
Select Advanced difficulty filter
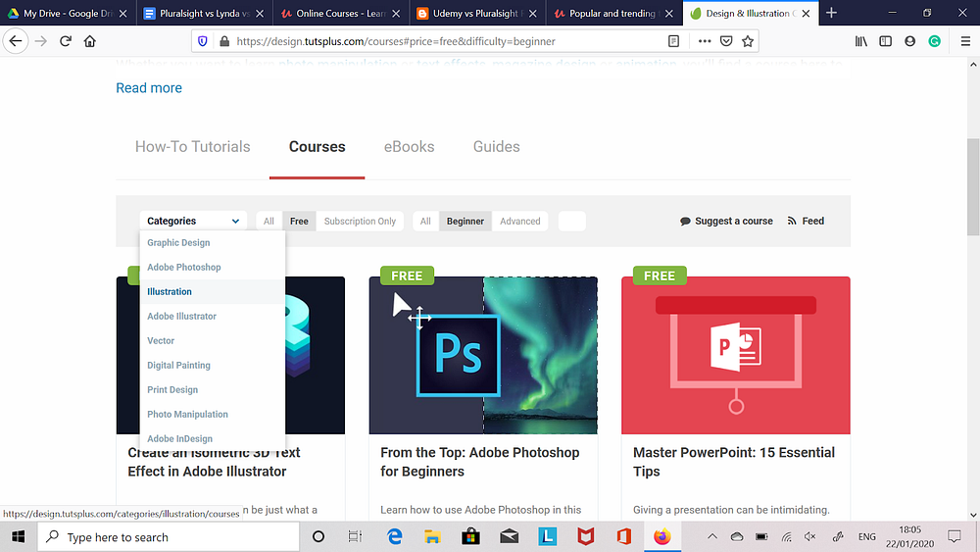pos(520,222)
